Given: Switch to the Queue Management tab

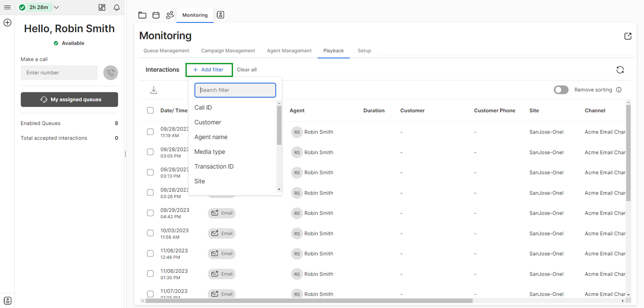Looking at the screenshot, I should [166, 51].
